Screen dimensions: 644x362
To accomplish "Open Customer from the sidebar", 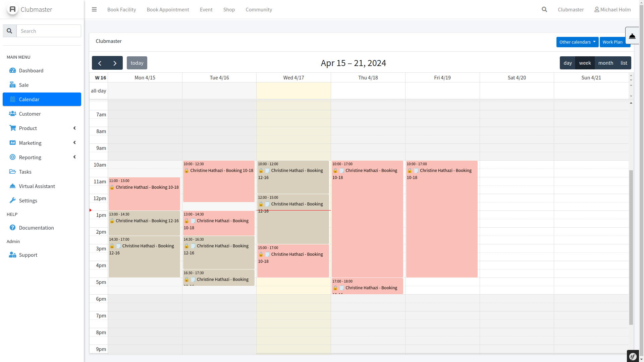I will point(30,114).
